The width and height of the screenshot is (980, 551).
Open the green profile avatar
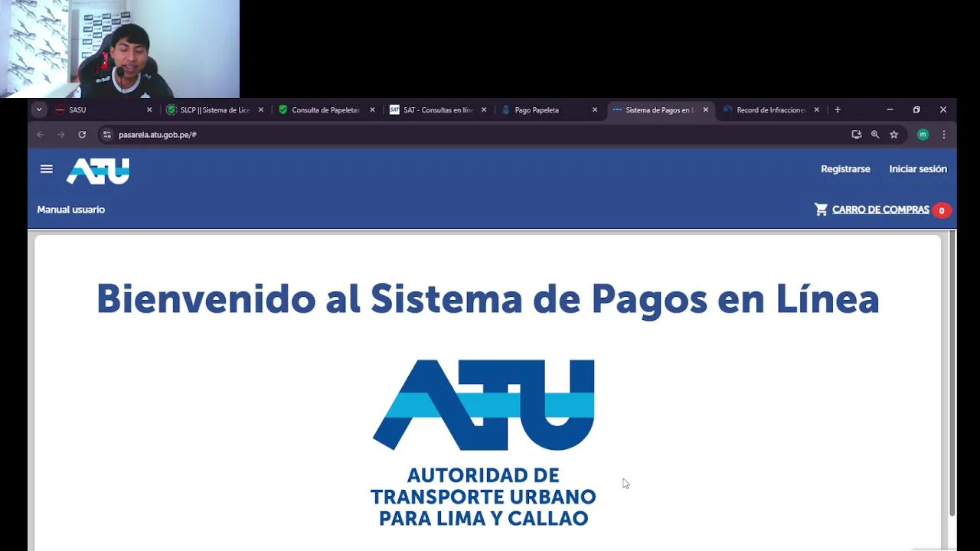[923, 135]
